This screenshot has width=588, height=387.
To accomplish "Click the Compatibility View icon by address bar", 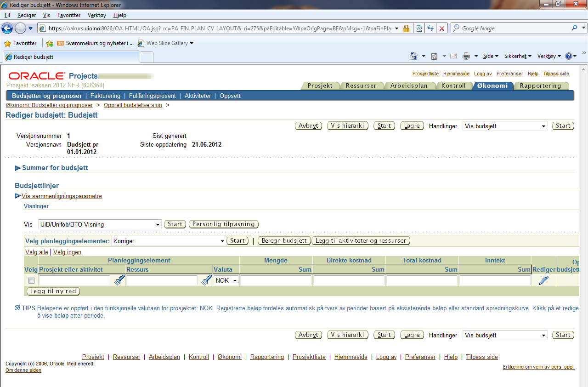I will 419,28.
